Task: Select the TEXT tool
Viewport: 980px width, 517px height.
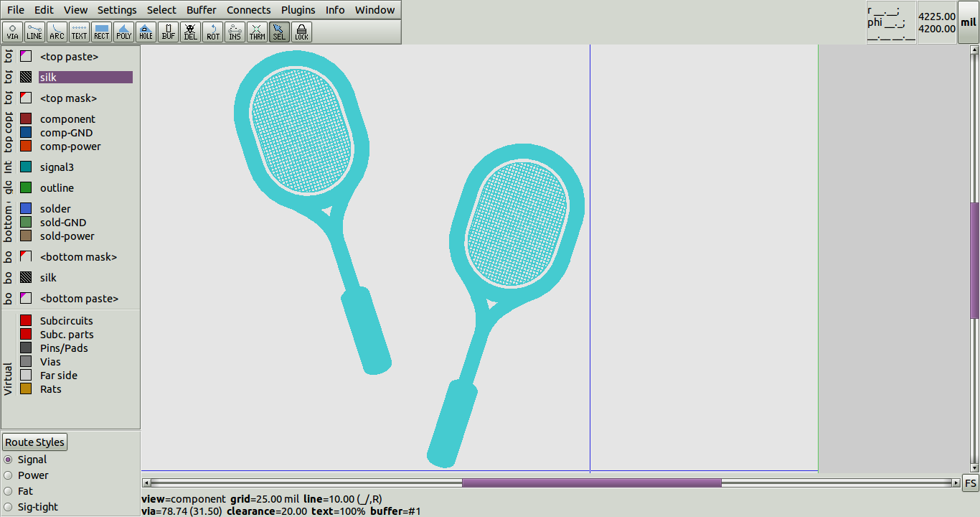Action: (x=79, y=32)
